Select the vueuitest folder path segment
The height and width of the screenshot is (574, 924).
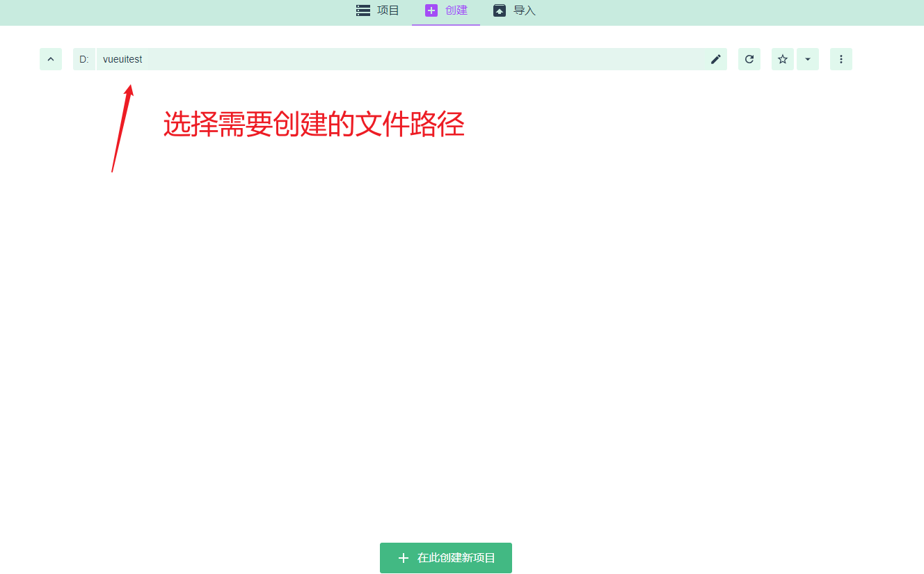click(122, 59)
